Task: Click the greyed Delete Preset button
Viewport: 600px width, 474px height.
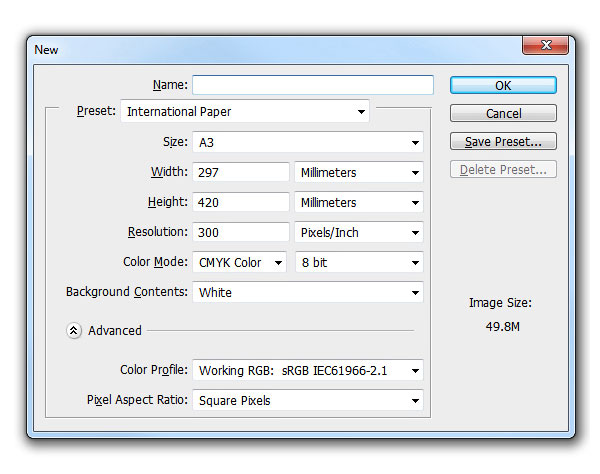Action: pyautogui.click(x=503, y=169)
